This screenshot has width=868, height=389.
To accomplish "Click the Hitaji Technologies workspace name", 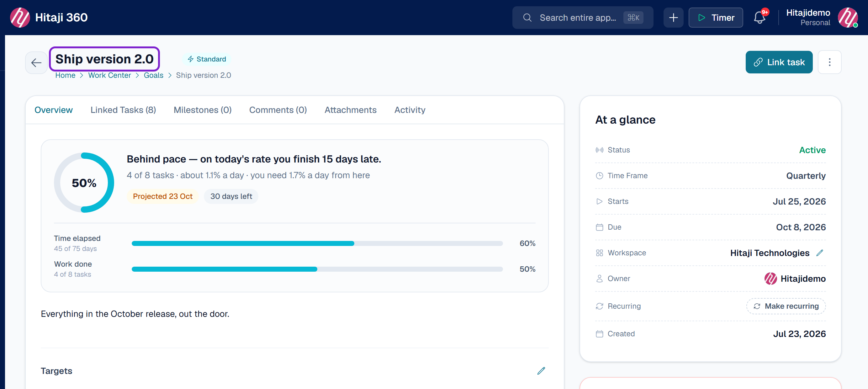I will (770, 253).
